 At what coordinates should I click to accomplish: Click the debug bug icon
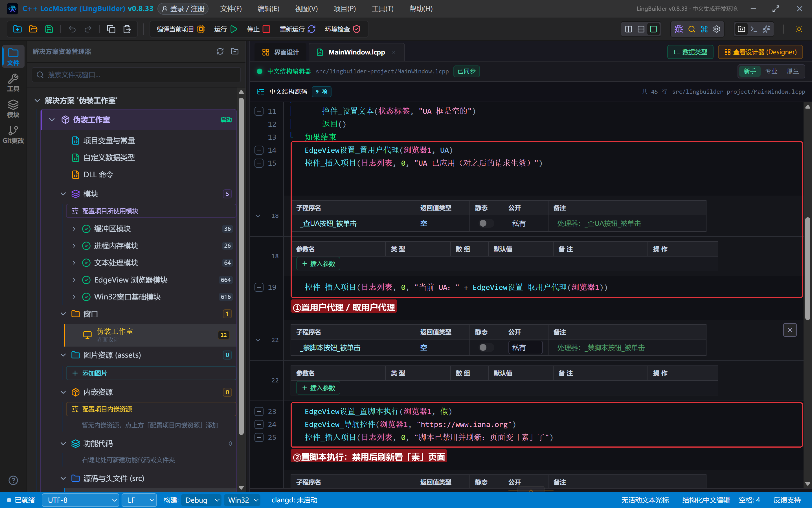[x=679, y=29]
